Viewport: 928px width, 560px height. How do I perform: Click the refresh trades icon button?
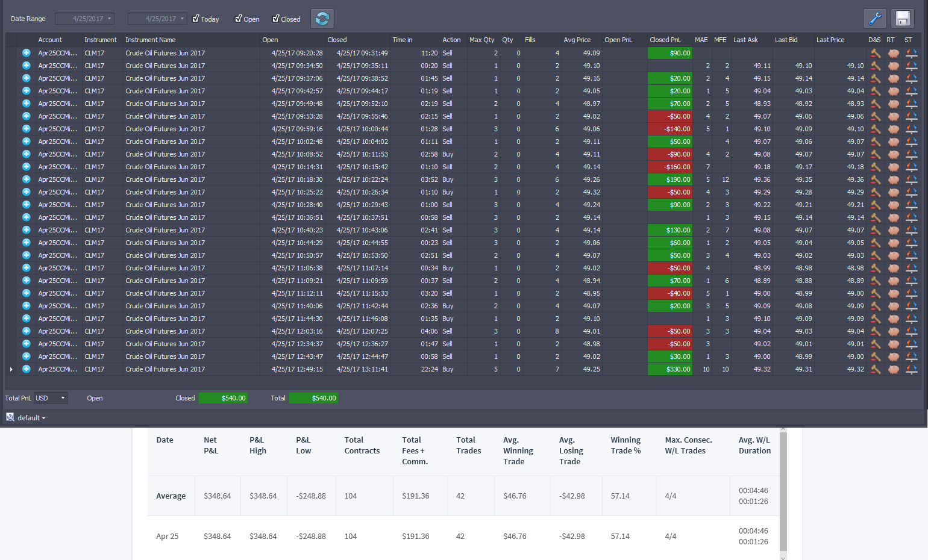(322, 19)
